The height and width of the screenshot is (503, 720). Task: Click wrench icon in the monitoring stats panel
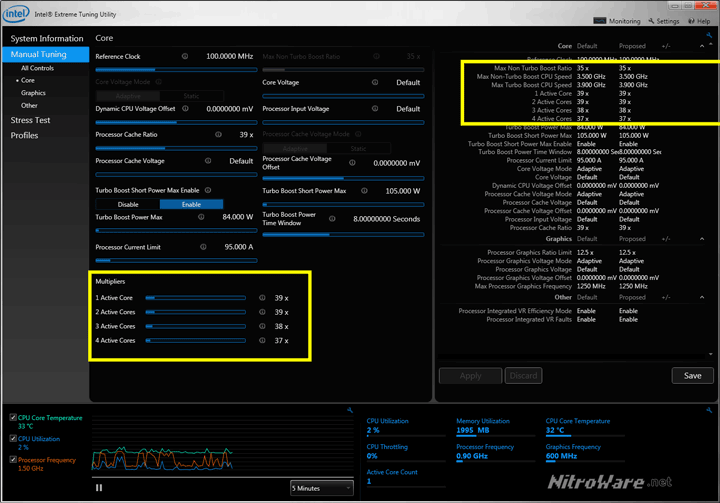(x=709, y=410)
